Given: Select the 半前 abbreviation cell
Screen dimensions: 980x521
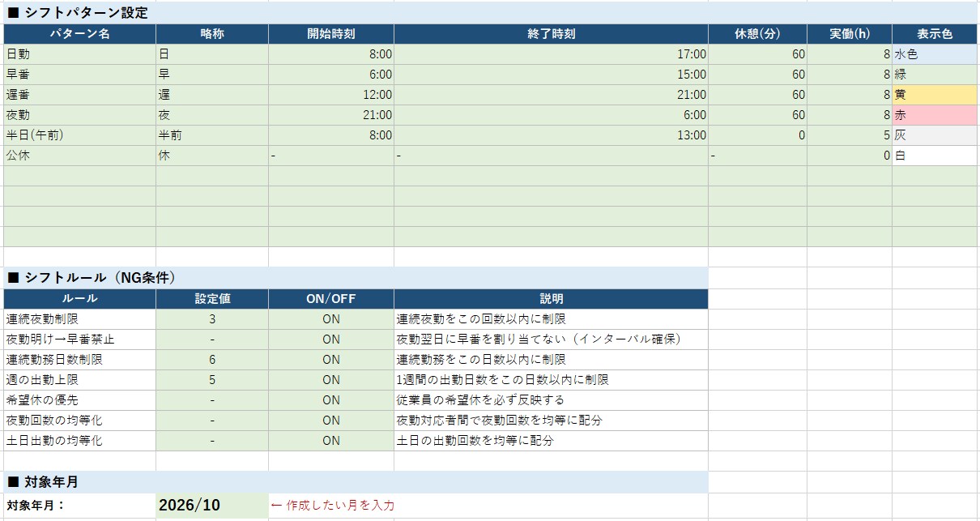Looking at the screenshot, I should click(x=212, y=135).
